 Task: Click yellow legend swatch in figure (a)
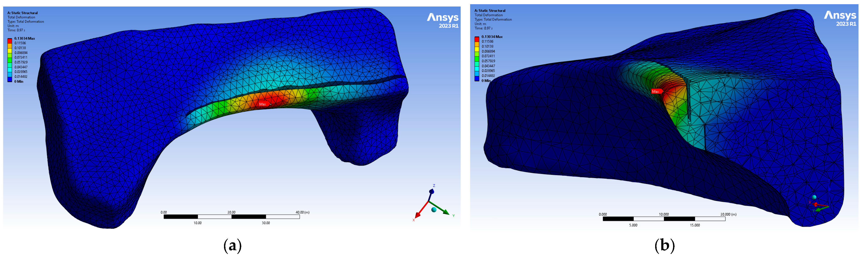click(x=10, y=51)
